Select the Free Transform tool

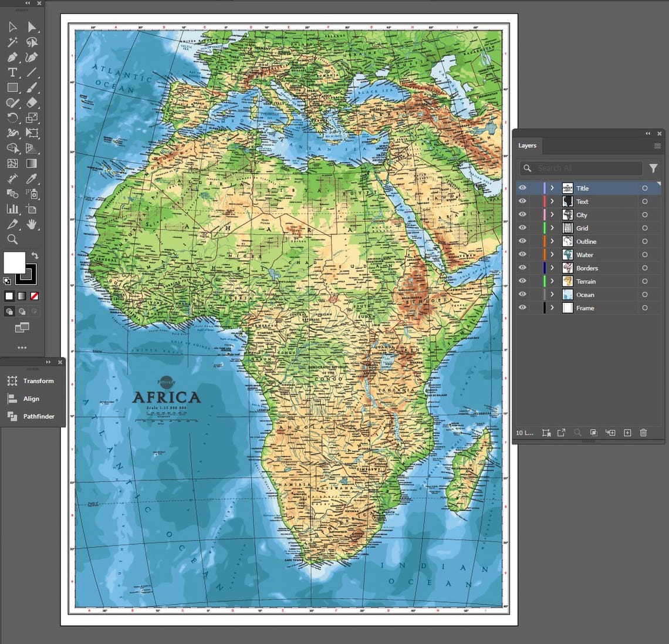pyautogui.click(x=32, y=133)
